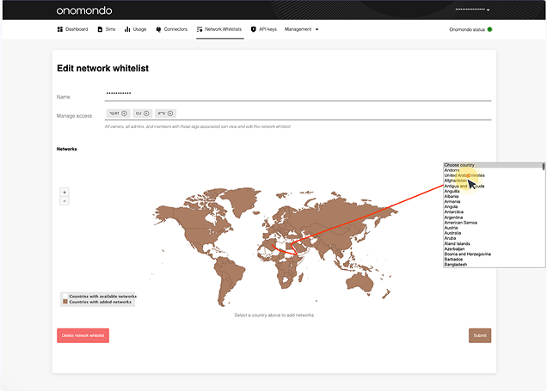547x392 pixels.
Task: Choose Antarctica in the country list
Action: [493, 212]
